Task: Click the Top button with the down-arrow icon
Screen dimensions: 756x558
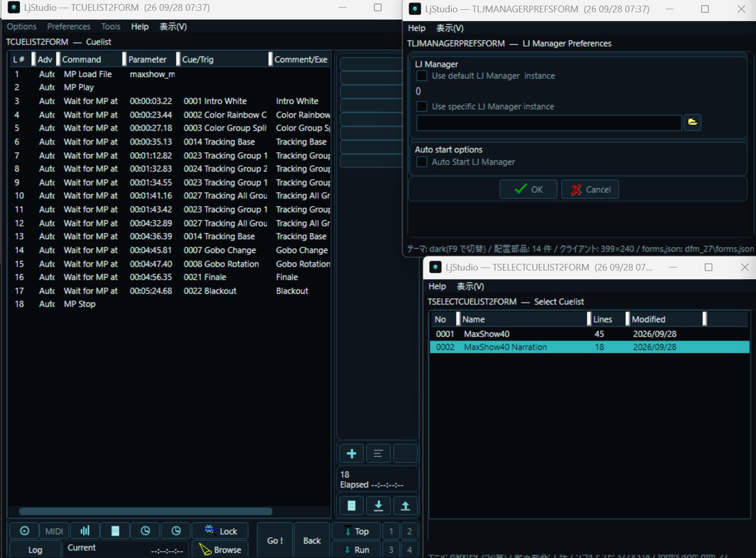Action: [x=356, y=531]
